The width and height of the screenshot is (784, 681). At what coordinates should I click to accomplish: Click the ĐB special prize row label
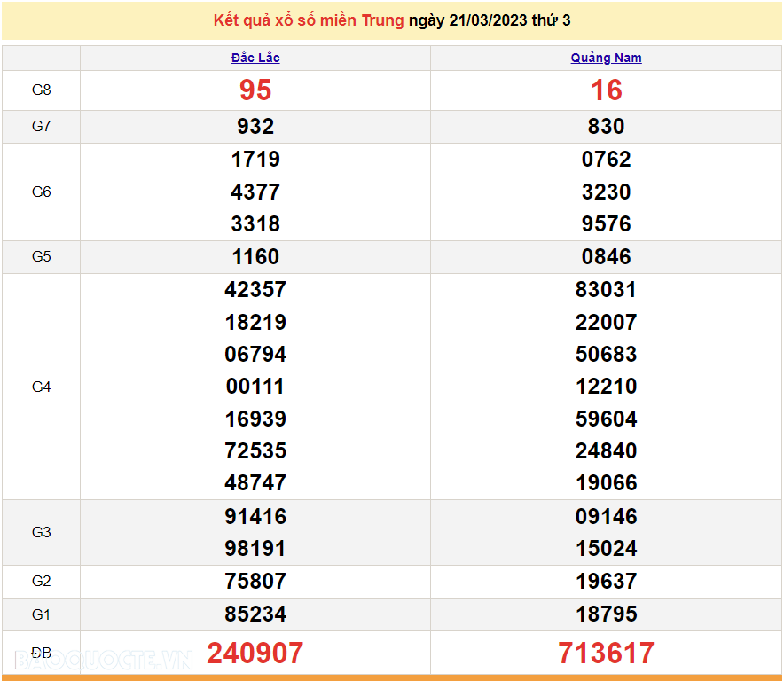tap(41, 654)
